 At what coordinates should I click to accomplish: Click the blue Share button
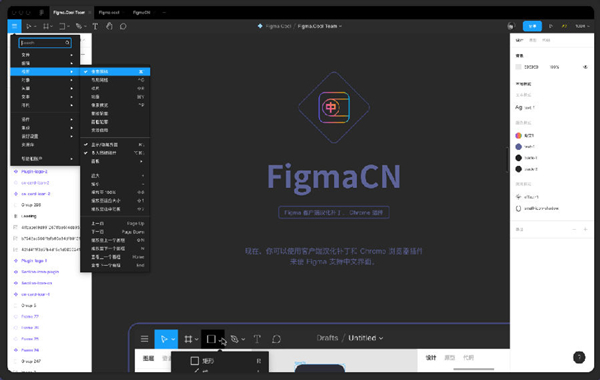click(532, 26)
